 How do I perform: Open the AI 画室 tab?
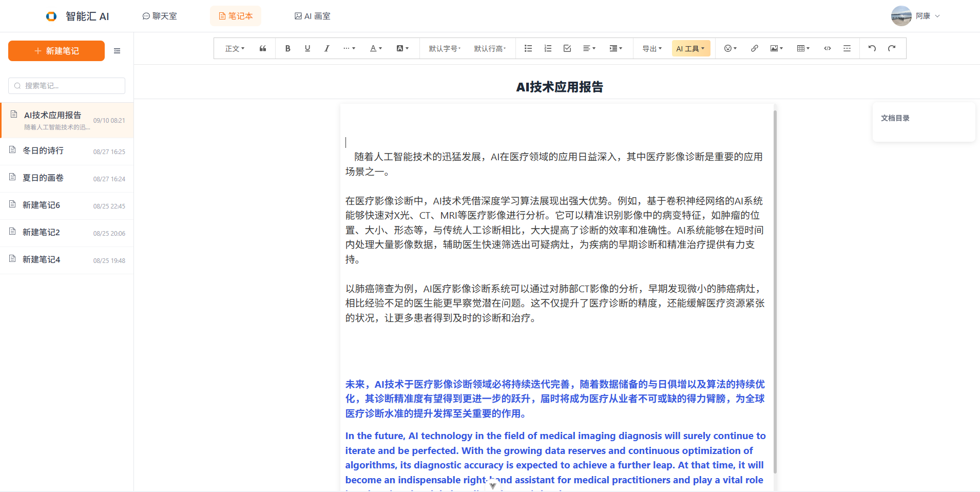(x=312, y=16)
